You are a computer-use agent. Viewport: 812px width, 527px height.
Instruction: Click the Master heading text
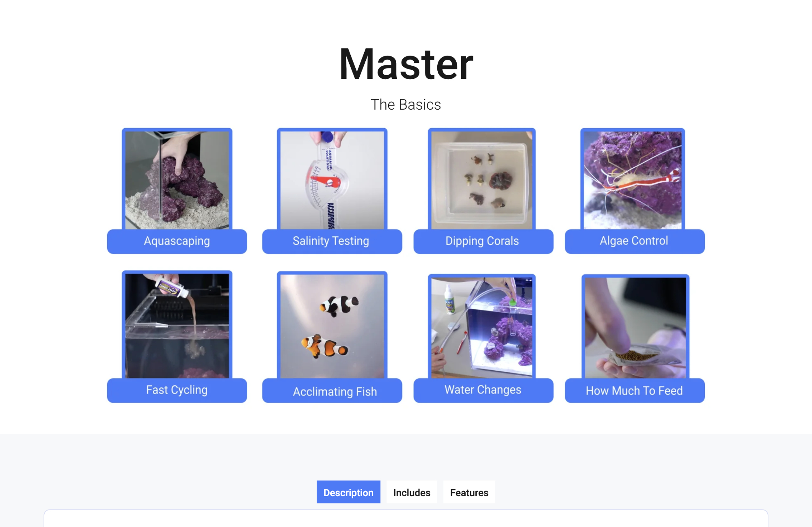click(x=406, y=64)
